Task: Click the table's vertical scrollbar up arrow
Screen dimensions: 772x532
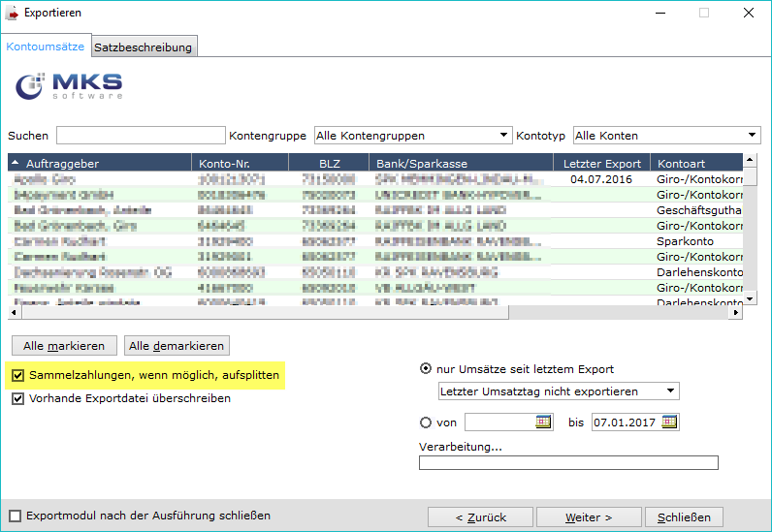Action: (750, 160)
